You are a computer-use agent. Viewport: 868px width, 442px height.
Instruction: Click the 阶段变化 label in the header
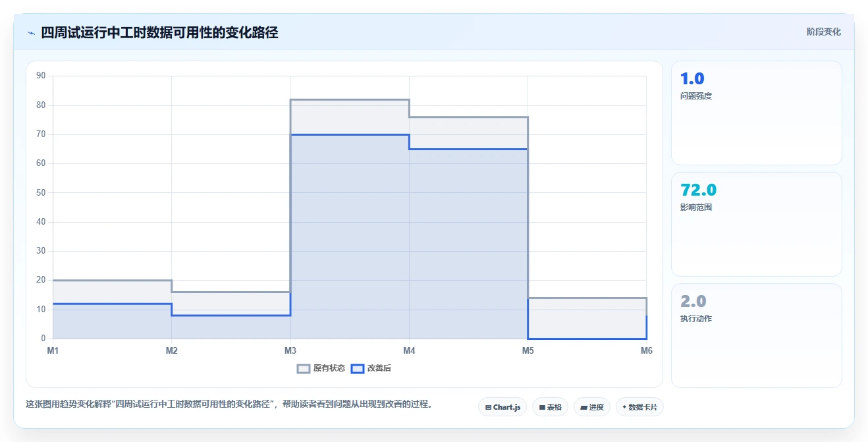click(x=823, y=32)
